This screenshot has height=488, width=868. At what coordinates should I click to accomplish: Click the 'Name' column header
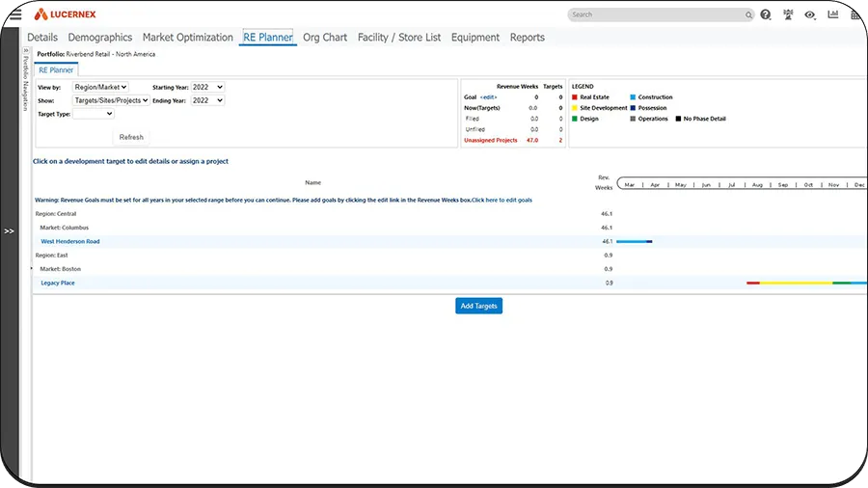312,182
